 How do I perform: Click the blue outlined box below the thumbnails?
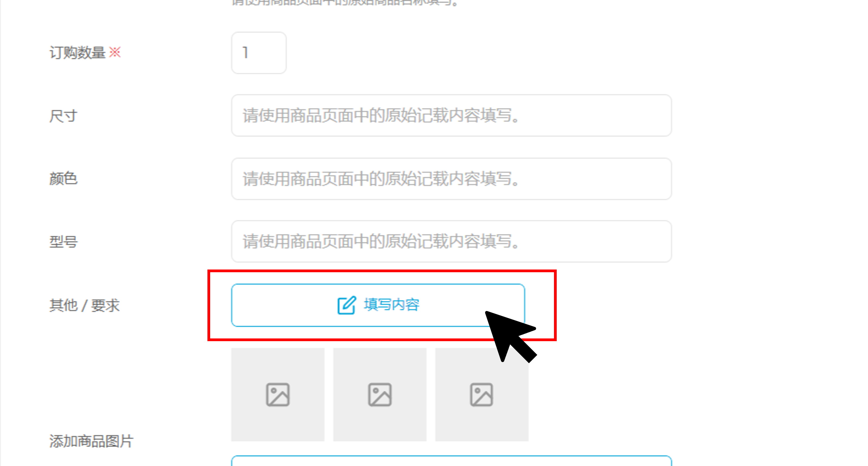(x=451, y=461)
